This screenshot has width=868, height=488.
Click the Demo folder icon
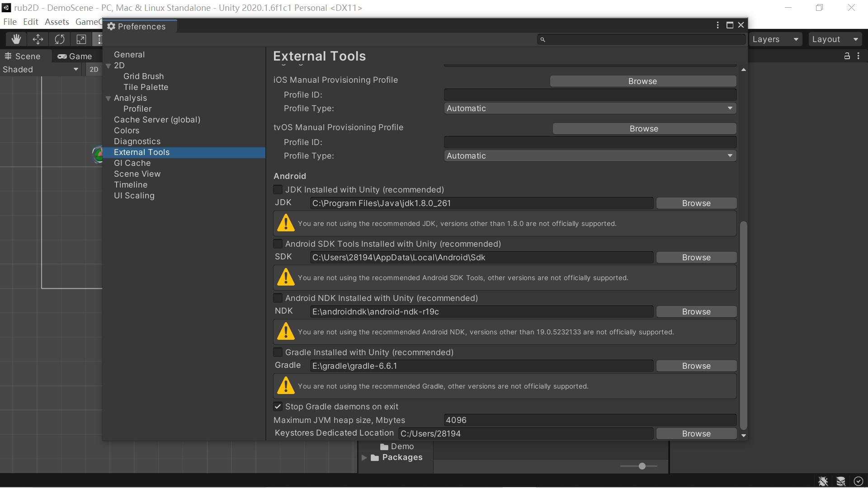pyautogui.click(x=384, y=446)
